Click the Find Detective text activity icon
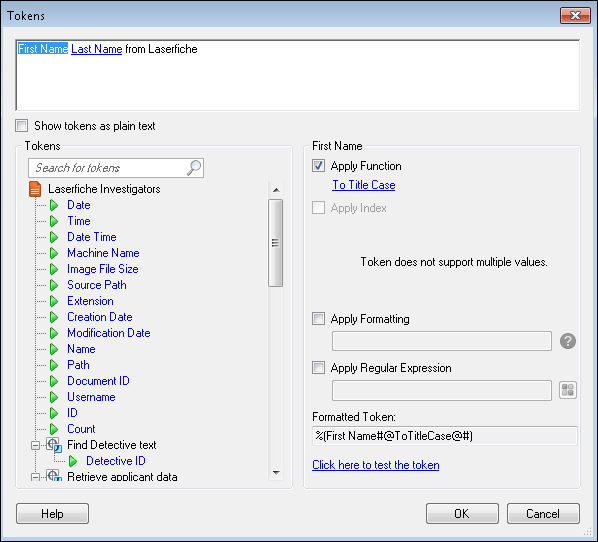The image size is (598, 542). [x=54, y=445]
